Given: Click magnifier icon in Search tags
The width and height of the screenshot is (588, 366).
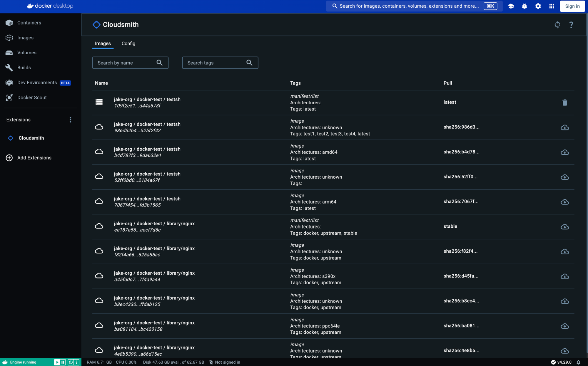Looking at the screenshot, I should tap(249, 63).
